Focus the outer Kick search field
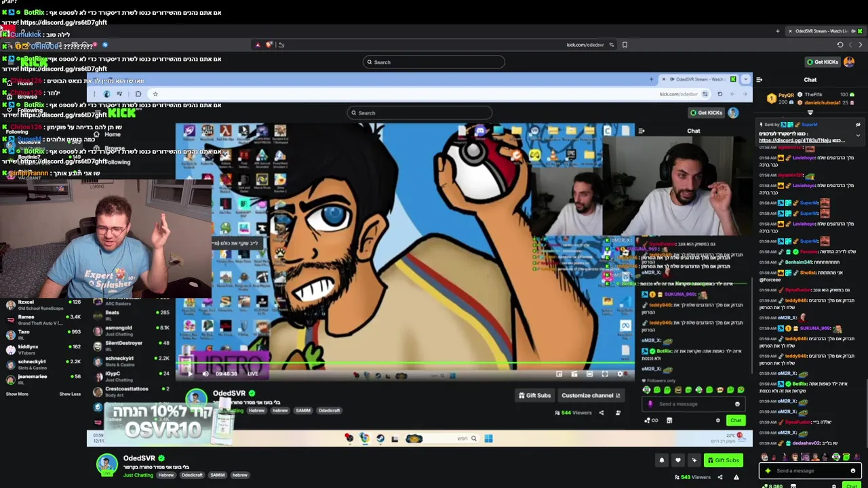 pyautogui.click(x=434, y=62)
